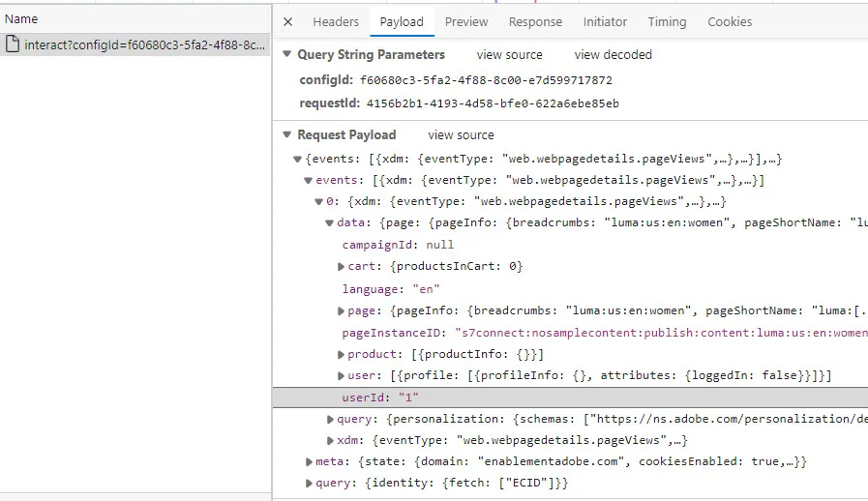The image size is (868, 501).
Task: Close the request details panel
Action: coord(287,22)
